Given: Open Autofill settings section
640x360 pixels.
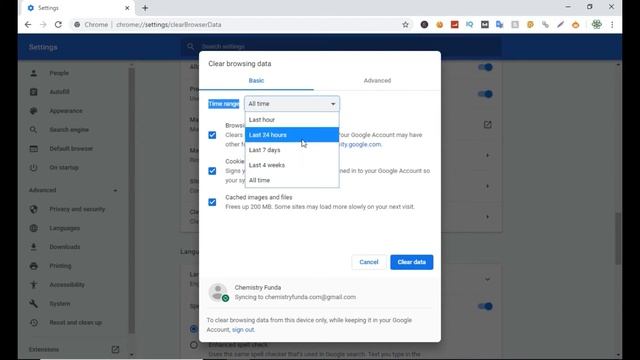Looking at the screenshot, I should click(x=59, y=92).
